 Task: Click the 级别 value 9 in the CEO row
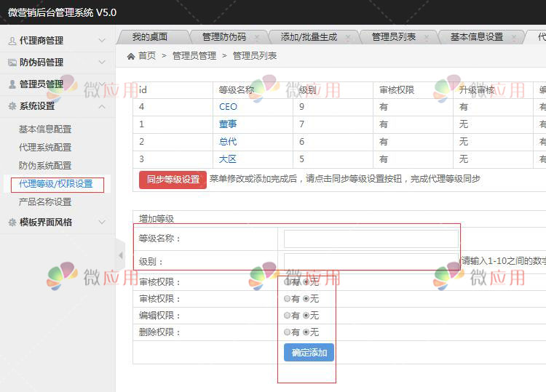tap(301, 107)
